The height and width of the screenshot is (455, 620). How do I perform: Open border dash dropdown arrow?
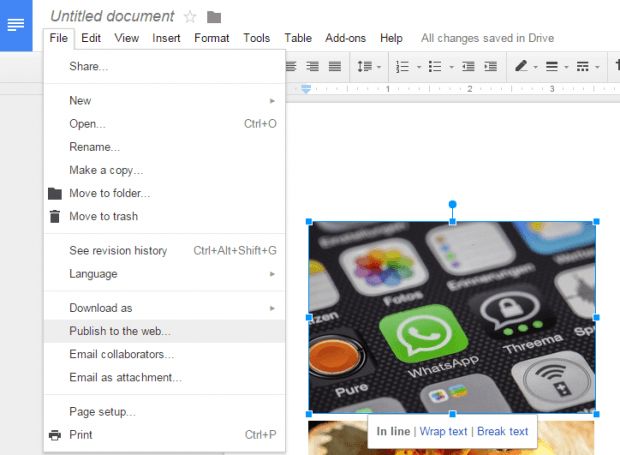click(597, 67)
